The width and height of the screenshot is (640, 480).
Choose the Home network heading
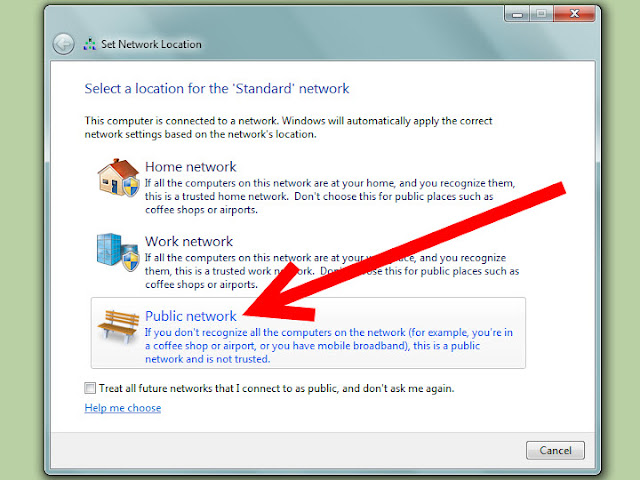pos(191,167)
